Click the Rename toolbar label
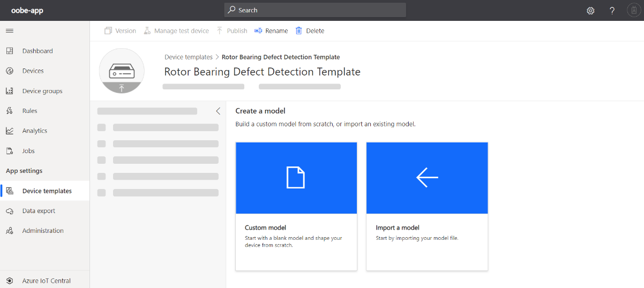Image resolution: width=644 pixels, height=288 pixels. click(x=277, y=31)
